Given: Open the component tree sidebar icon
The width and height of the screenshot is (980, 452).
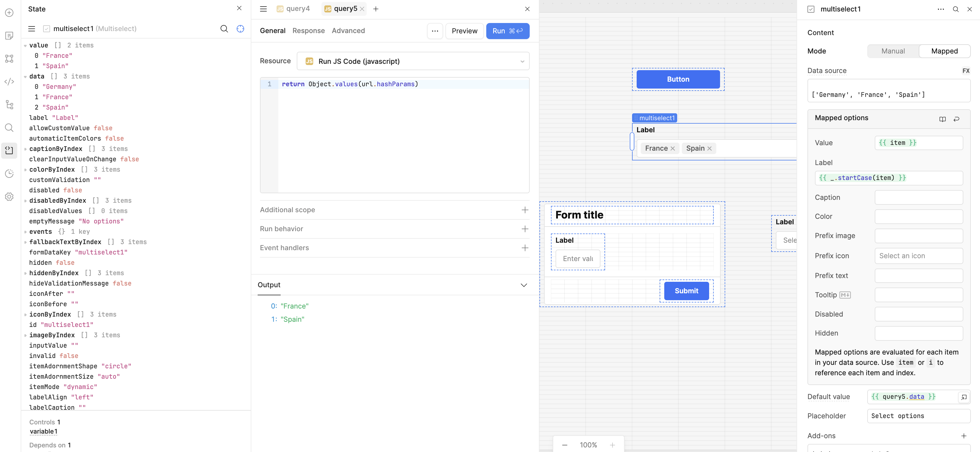Looking at the screenshot, I should coord(9,105).
